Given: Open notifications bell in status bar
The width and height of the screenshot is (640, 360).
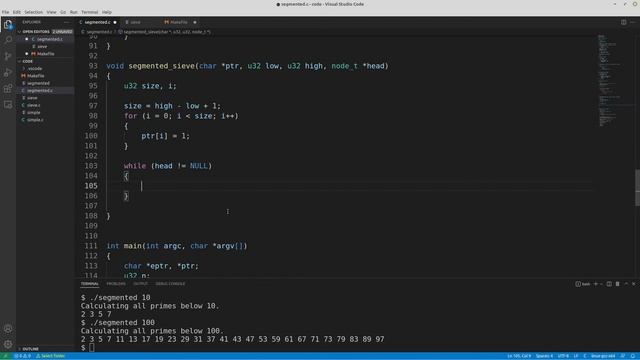Looking at the screenshot, I should tap(633, 356).
